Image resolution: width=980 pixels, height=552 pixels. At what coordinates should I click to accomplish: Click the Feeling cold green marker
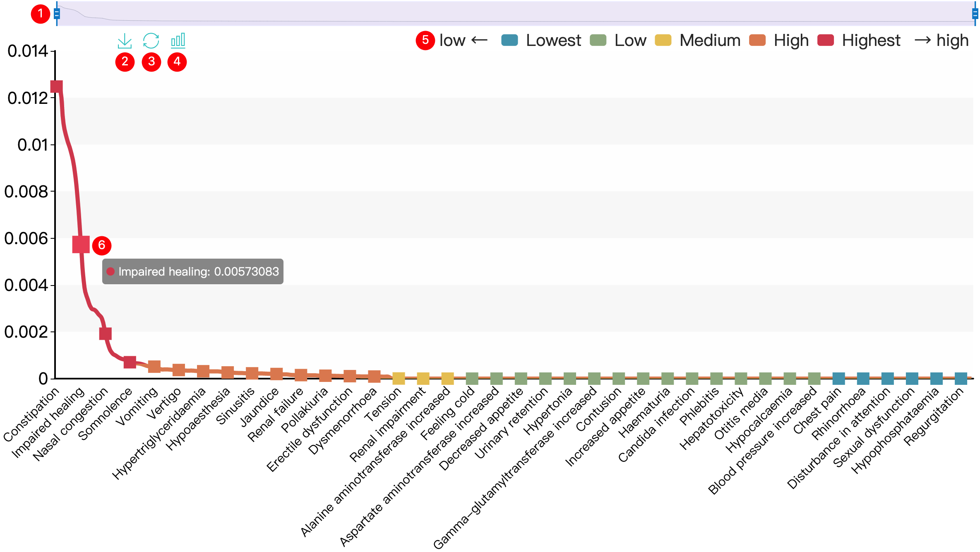pos(472,378)
